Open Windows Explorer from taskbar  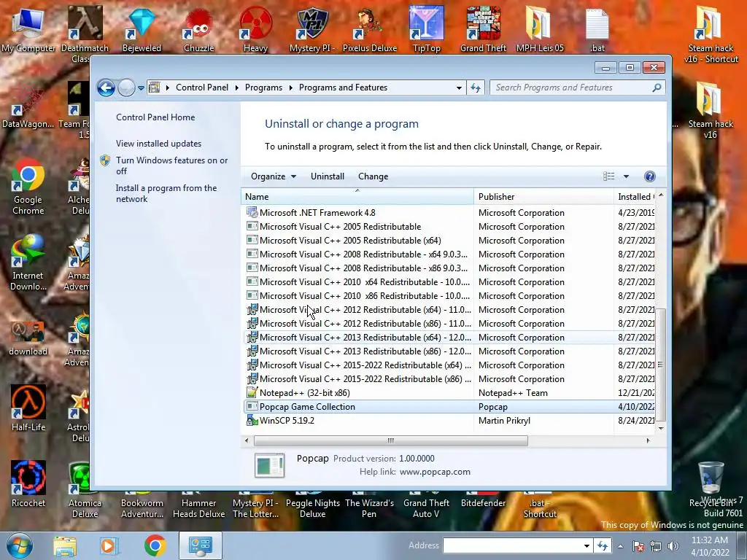(x=65, y=545)
